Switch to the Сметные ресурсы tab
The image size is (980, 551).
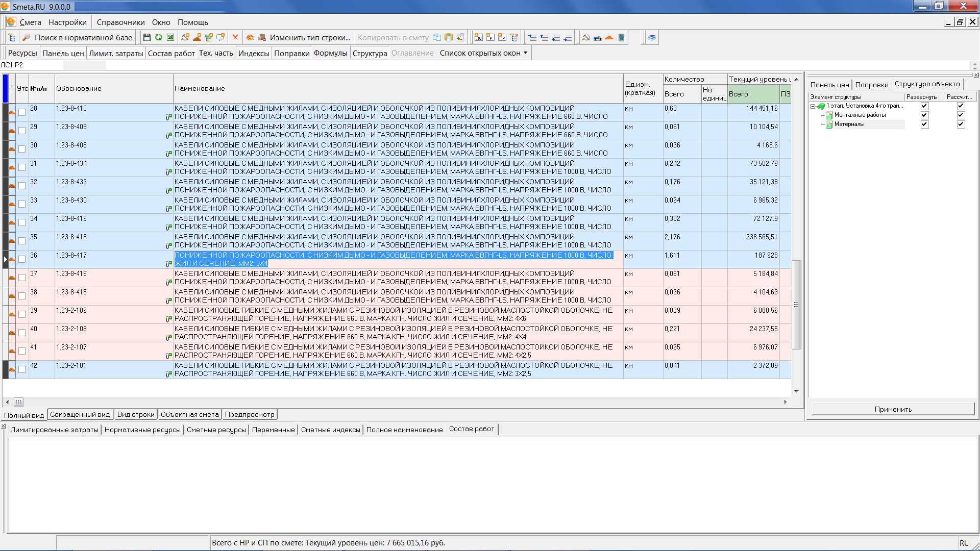coord(216,430)
